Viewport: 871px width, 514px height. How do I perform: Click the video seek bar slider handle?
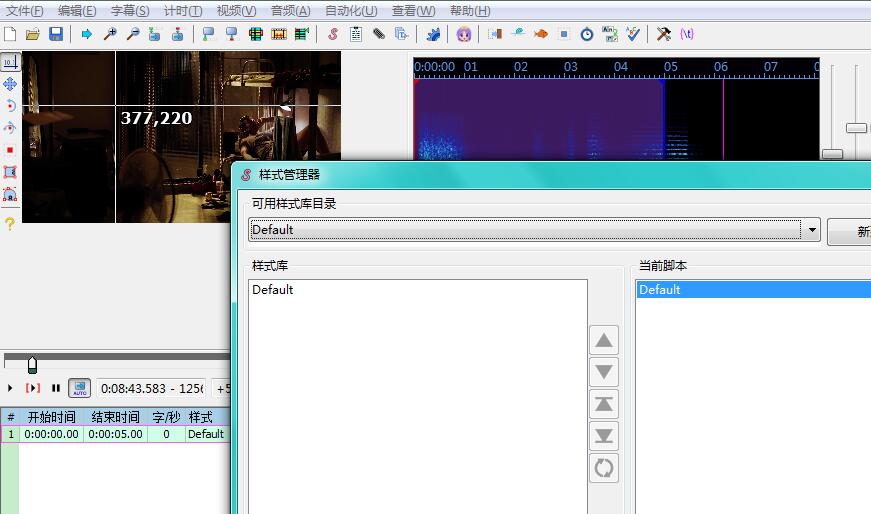tap(32, 364)
